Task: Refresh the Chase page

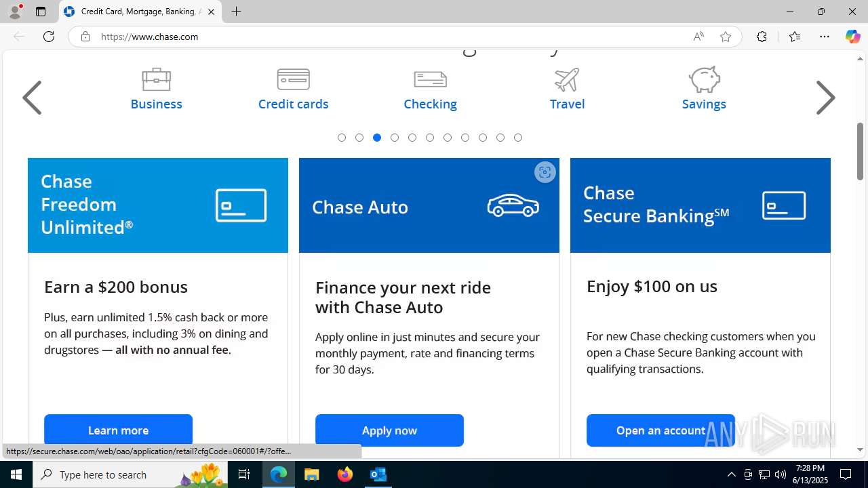Action: (x=49, y=37)
